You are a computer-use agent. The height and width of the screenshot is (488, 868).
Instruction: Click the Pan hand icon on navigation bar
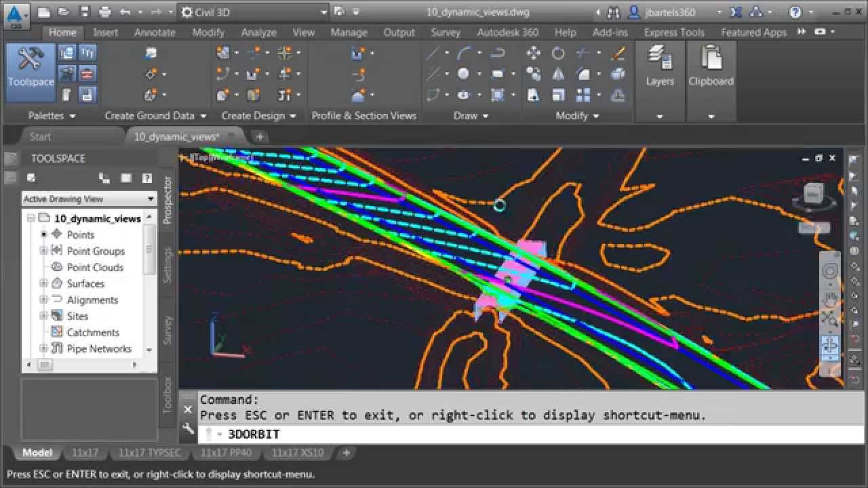830,298
